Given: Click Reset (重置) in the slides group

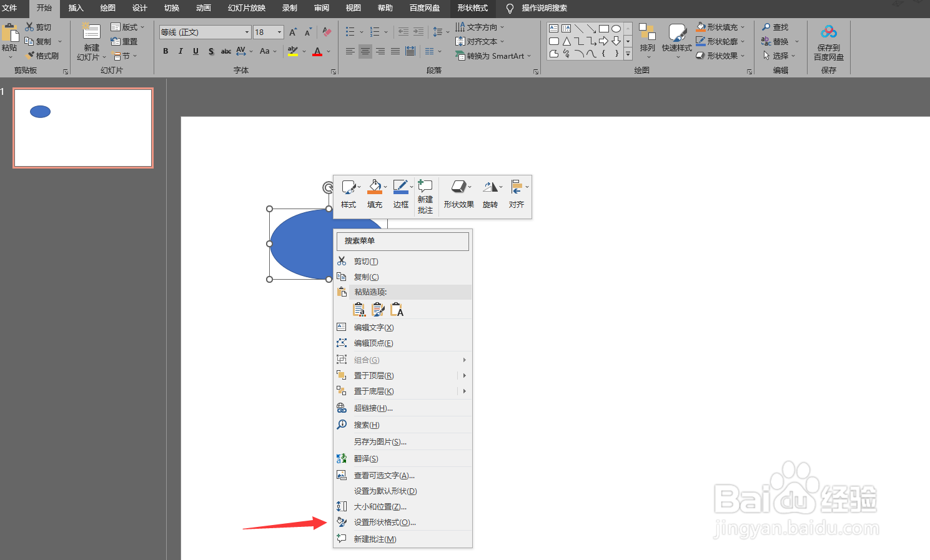Looking at the screenshot, I should [x=124, y=41].
